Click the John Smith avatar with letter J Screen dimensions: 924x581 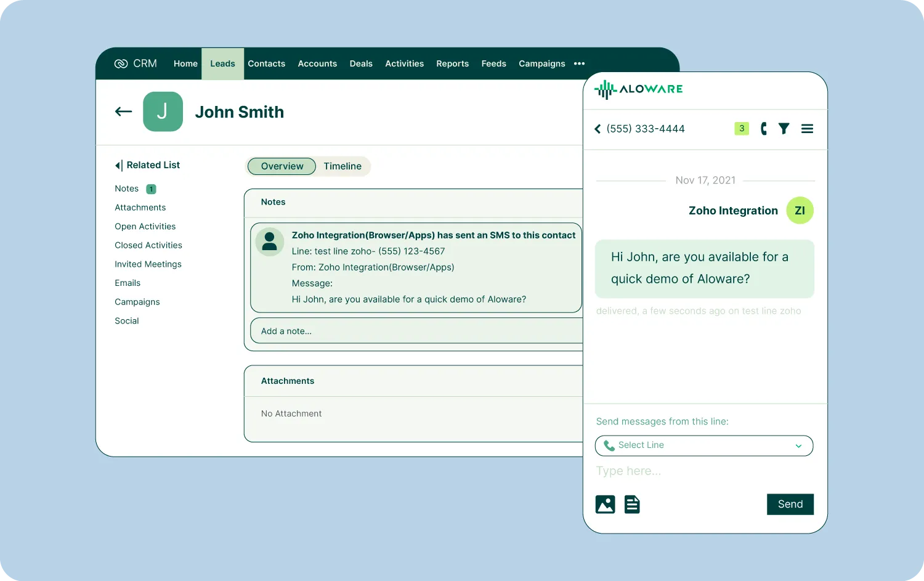pos(163,112)
